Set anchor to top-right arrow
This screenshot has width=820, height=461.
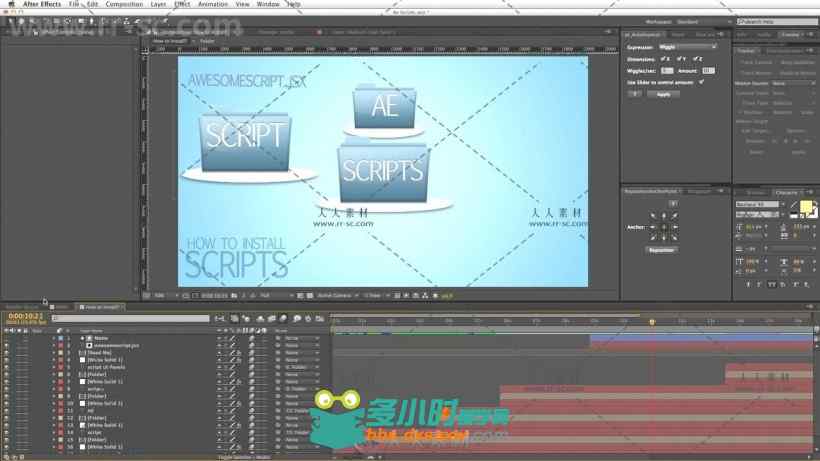click(675, 216)
